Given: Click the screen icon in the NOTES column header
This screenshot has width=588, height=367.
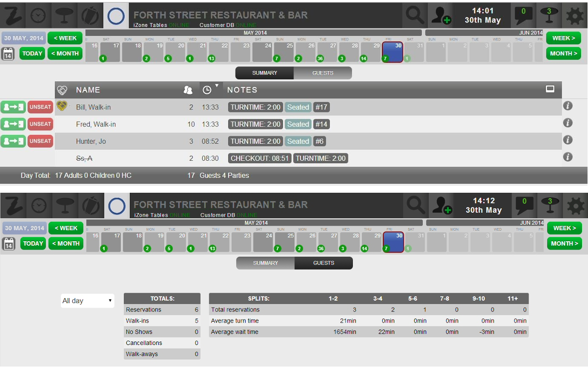Looking at the screenshot, I should click(550, 89).
